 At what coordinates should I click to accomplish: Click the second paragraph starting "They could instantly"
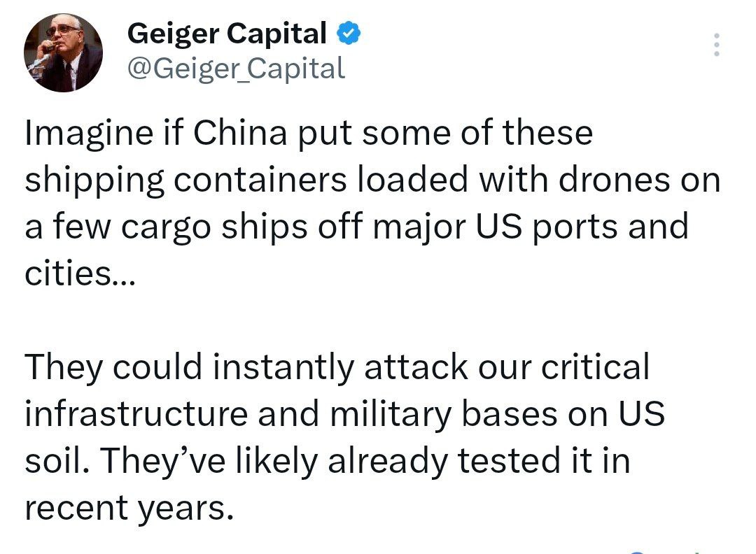pyautogui.click(x=344, y=438)
